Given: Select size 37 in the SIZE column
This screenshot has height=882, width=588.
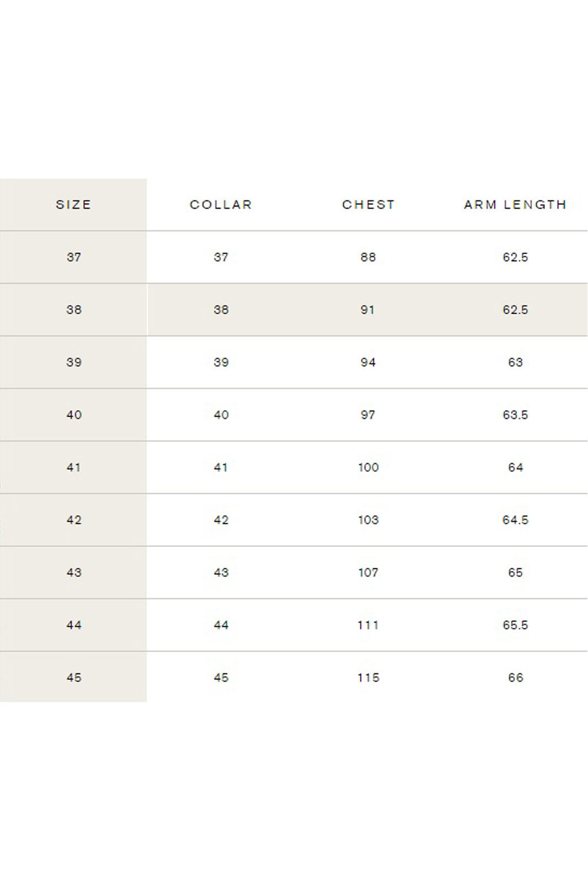Looking at the screenshot, I should (74, 257).
